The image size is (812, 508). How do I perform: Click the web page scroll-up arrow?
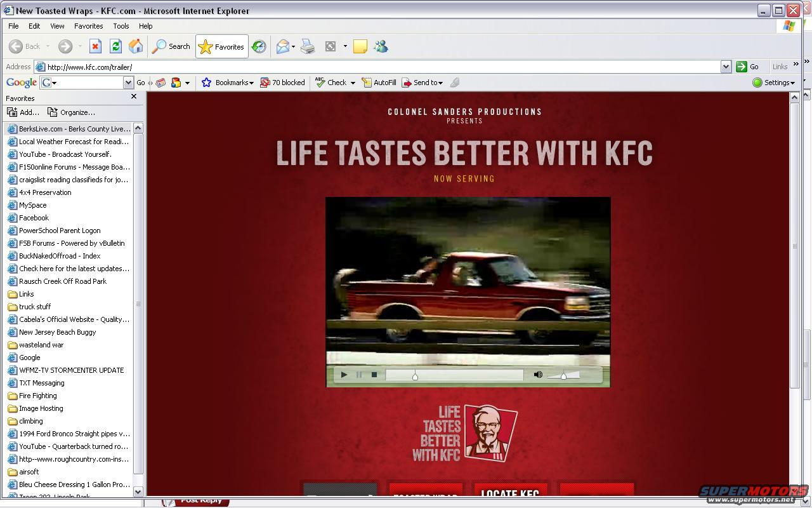pyautogui.click(x=794, y=98)
